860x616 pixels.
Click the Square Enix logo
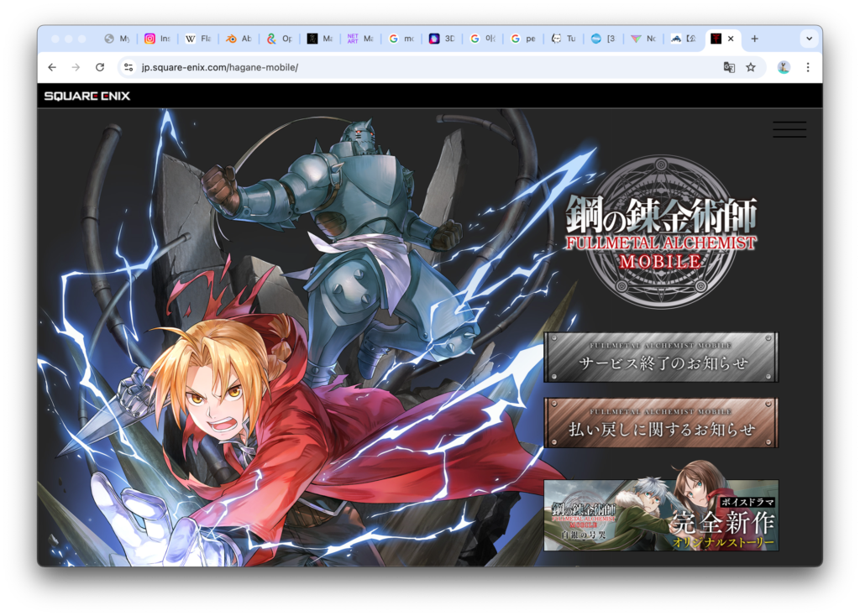click(87, 96)
